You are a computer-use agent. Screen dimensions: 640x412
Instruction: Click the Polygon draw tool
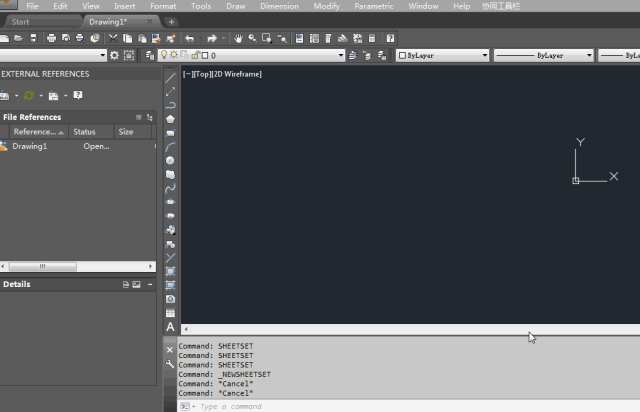point(171,119)
